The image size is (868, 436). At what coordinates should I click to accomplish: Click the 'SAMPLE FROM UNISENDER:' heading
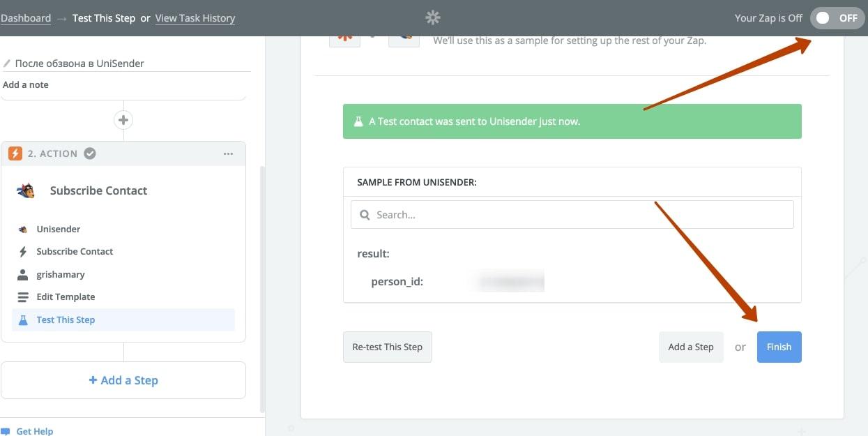pyautogui.click(x=417, y=182)
